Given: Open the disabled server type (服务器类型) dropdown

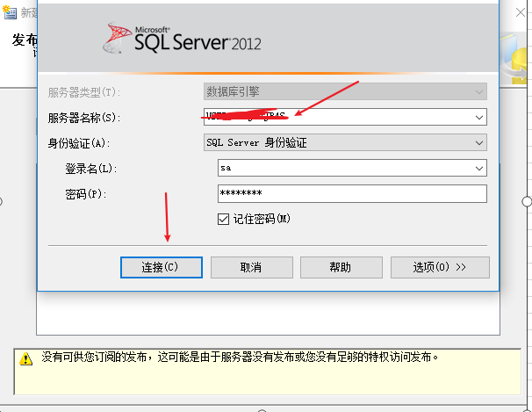Looking at the screenshot, I should click(x=345, y=91).
